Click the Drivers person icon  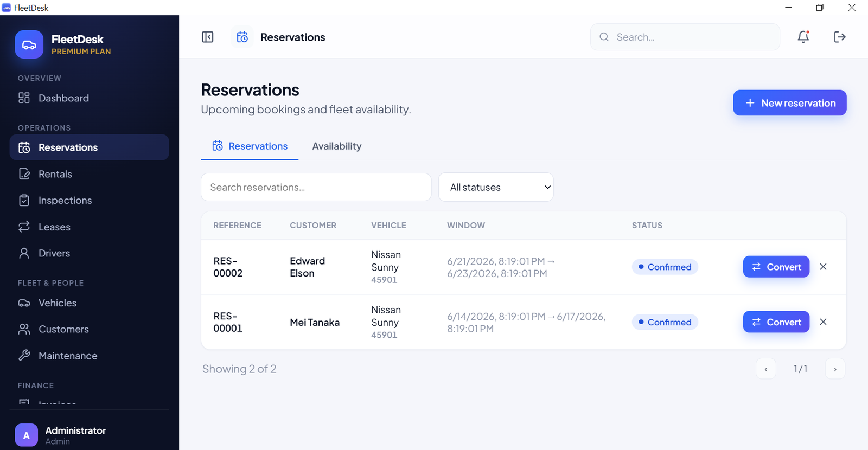24,253
